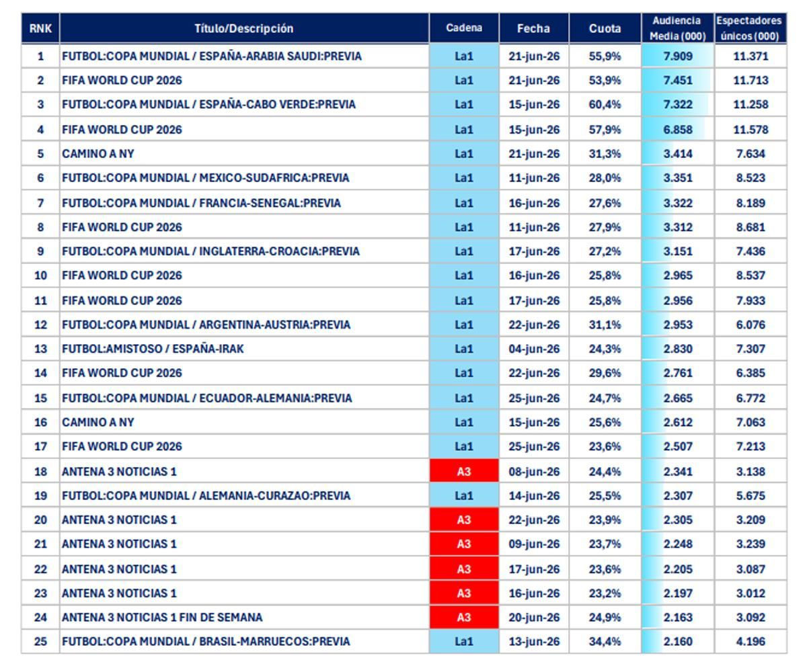This screenshot has height=672, width=807.
Task: Click the Espectadores únicos (000) header
Action: tap(750, 29)
